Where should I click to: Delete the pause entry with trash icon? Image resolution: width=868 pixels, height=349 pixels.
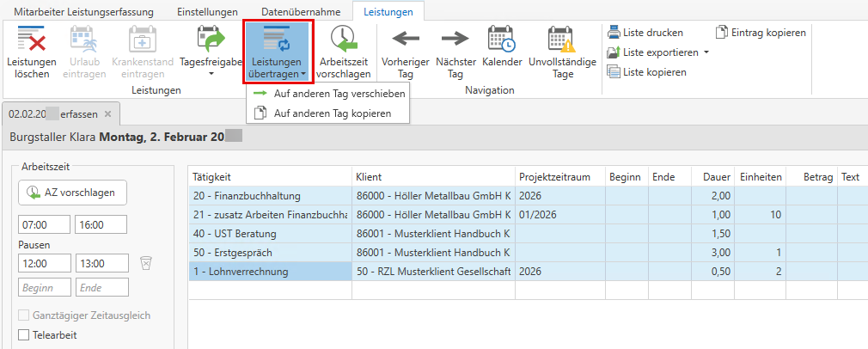coord(146,262)
